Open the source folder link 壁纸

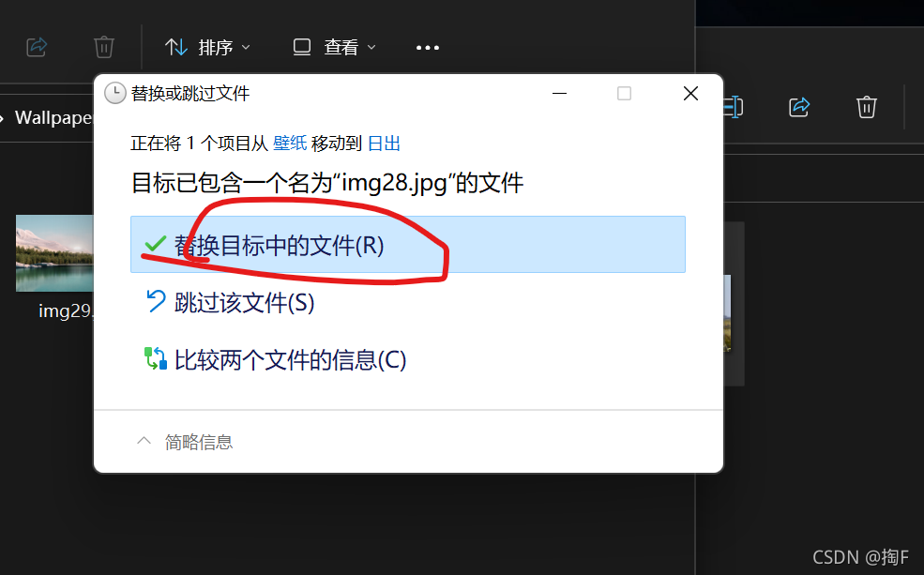[x=289, y=144]
